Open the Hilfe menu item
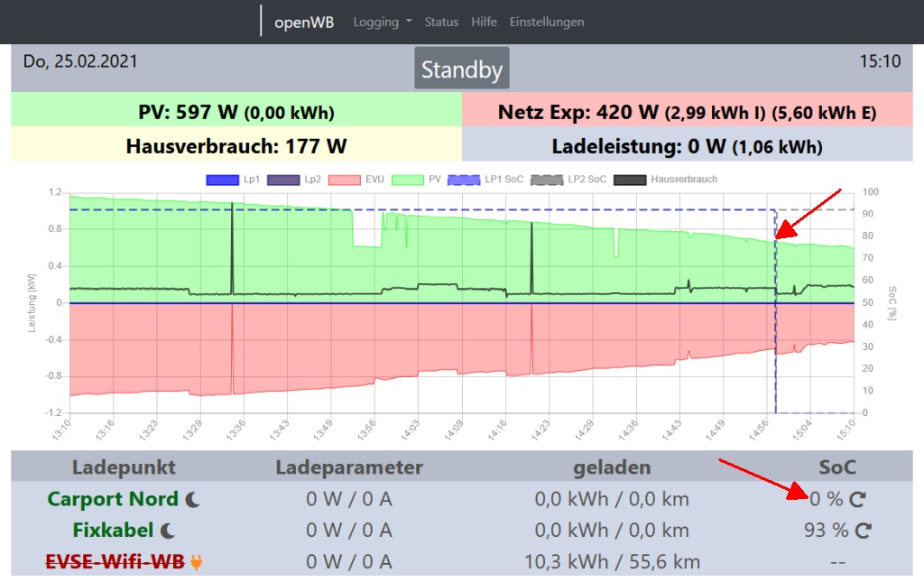 pos(484,22)
